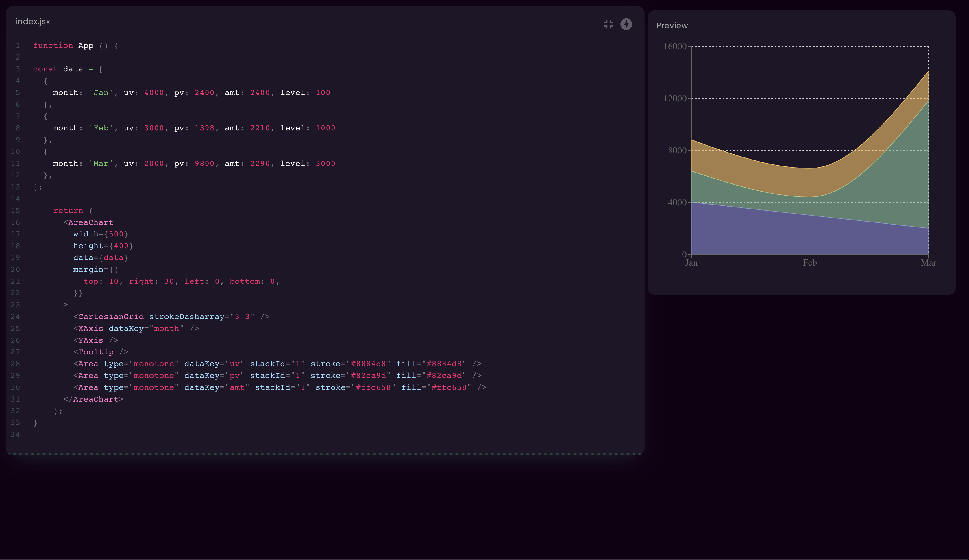Viewport: 969px width, 560px height.
Task: Click the Feb label on x-axis
Action: click(x=809, y=263)
